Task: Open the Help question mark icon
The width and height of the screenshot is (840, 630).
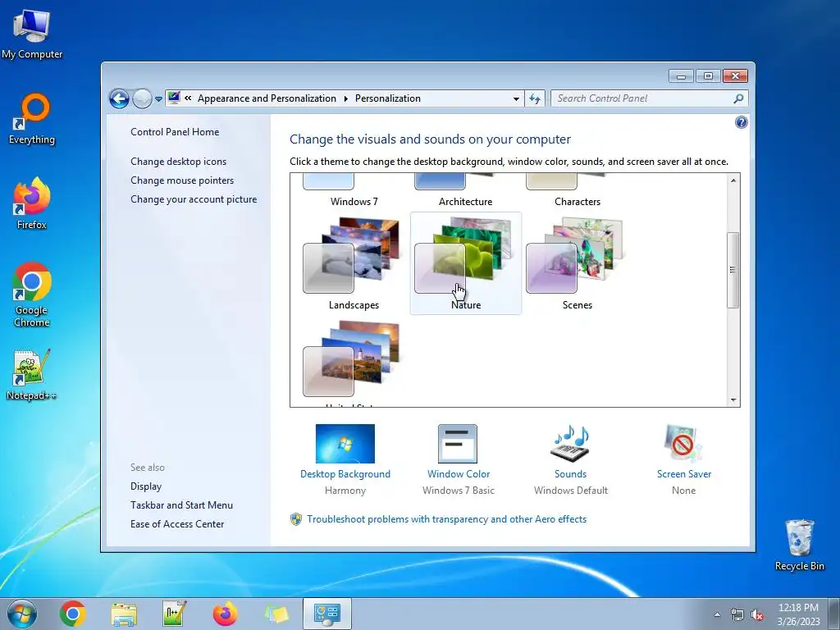Action: tap(741, 123)
